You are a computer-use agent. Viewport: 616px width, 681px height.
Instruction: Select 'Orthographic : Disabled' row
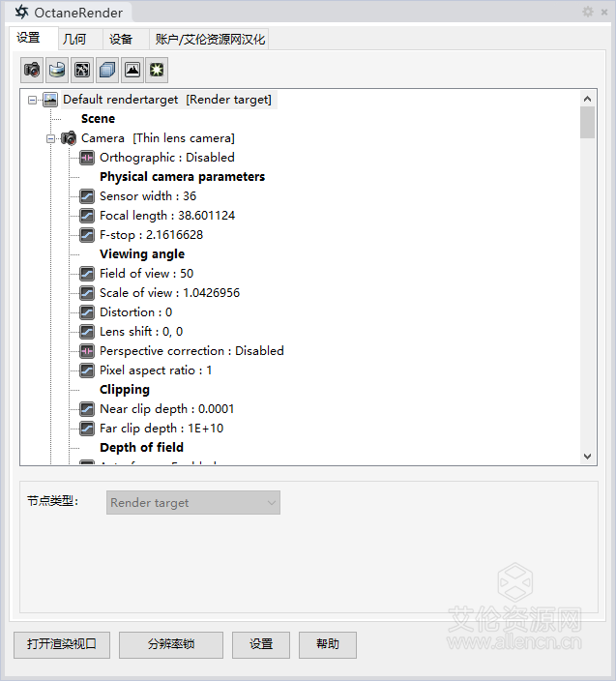tap(167, 158)
